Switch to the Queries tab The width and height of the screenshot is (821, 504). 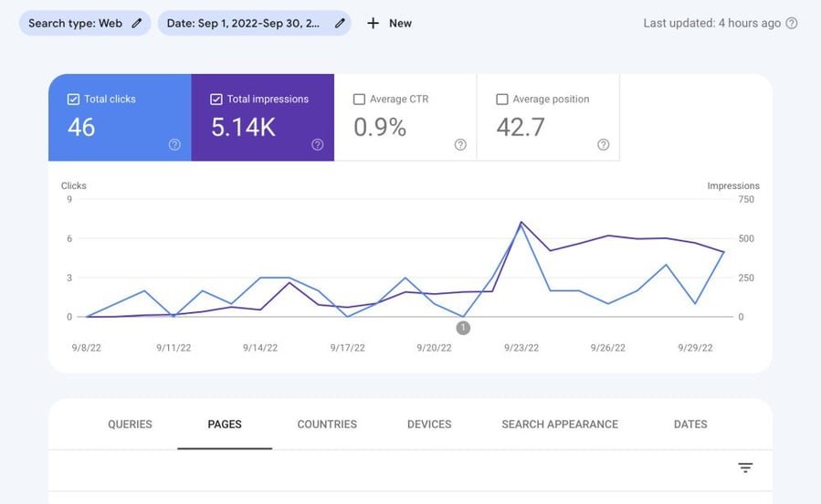130,425
